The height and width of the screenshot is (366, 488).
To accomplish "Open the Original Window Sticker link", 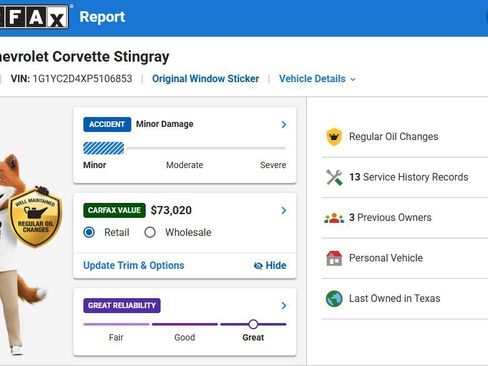I will click(205, 79).
